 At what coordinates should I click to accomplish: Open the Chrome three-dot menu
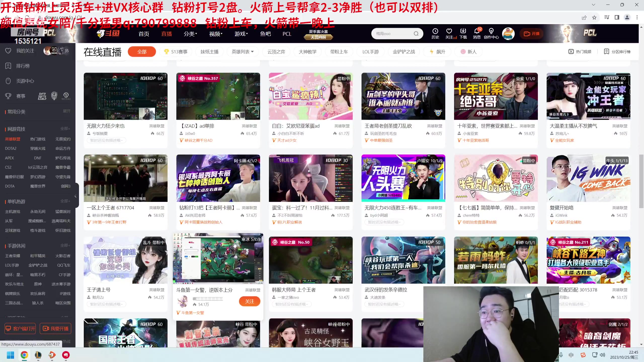(637, 17)
